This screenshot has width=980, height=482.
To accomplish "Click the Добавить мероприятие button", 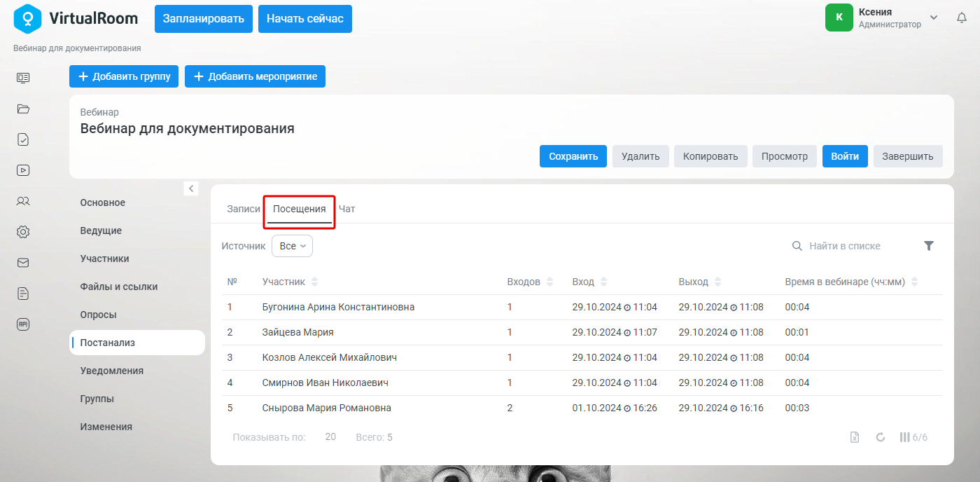I will 255,76.
